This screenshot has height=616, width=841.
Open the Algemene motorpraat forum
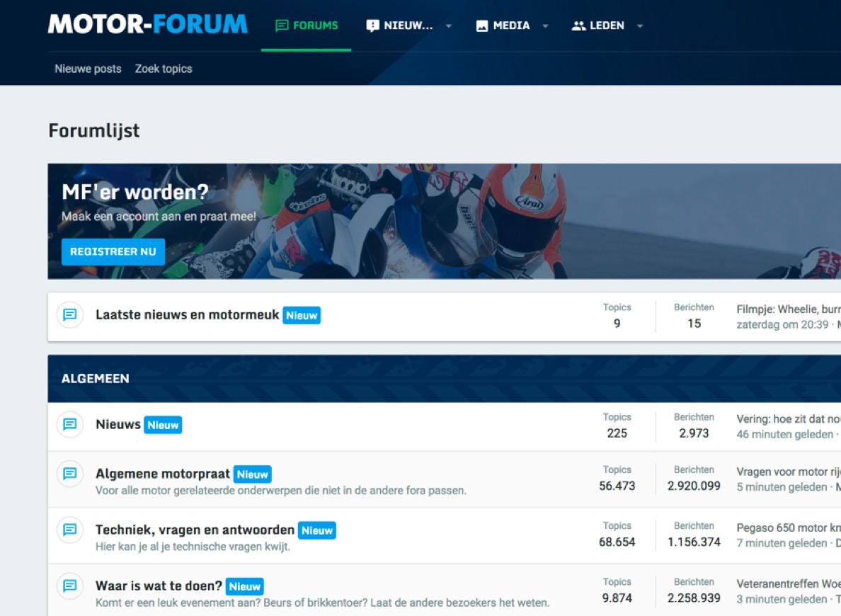(163, 474)
